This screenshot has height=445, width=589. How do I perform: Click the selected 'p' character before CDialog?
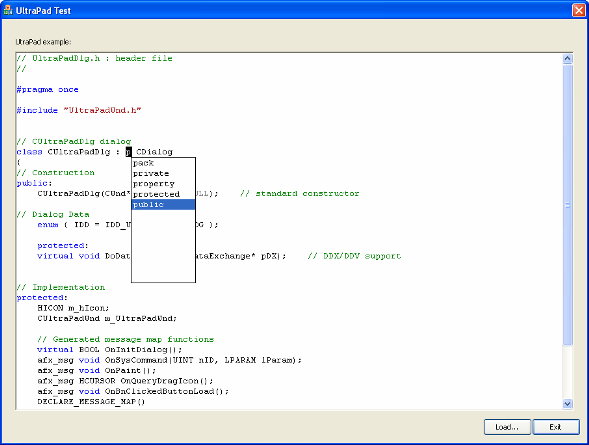pos(128,152)
